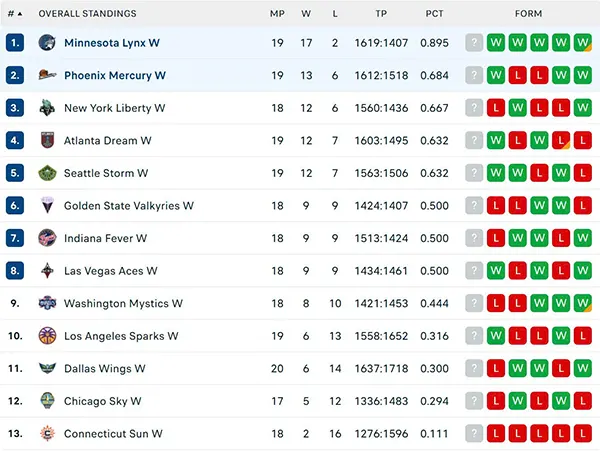600x451 pixels.
Task: Click the upcoming match '?' badge for Atlanta Dream
Action: pos(474,140)
